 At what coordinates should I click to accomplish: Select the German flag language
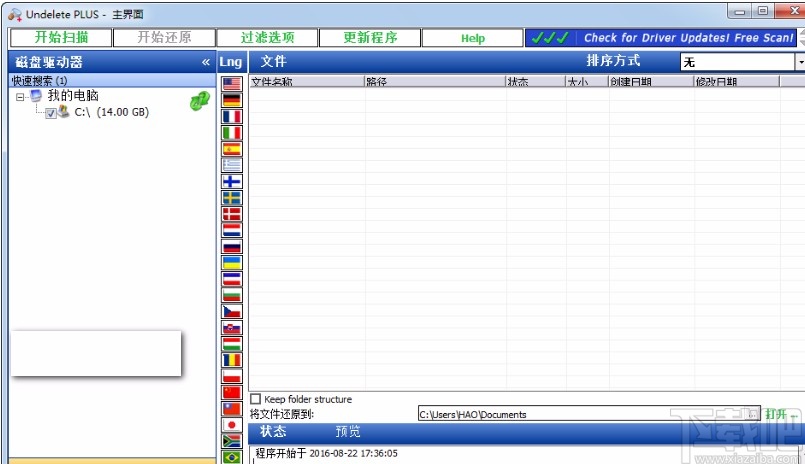coord(232,100)
